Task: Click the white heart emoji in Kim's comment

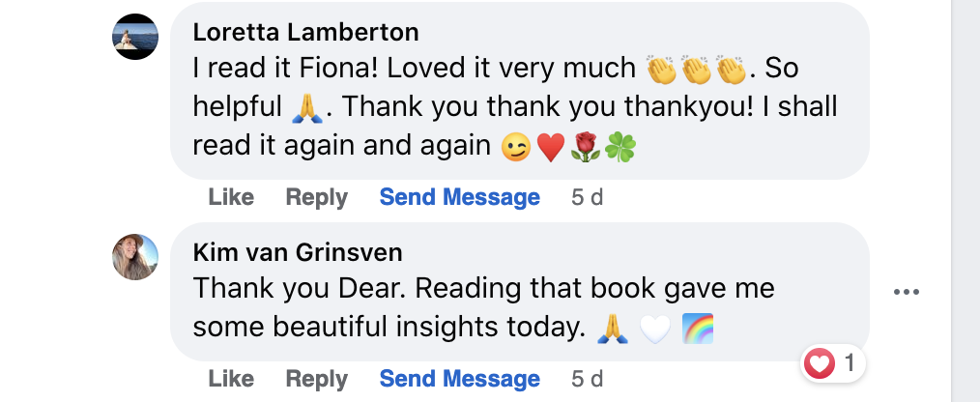Action: 654,329
